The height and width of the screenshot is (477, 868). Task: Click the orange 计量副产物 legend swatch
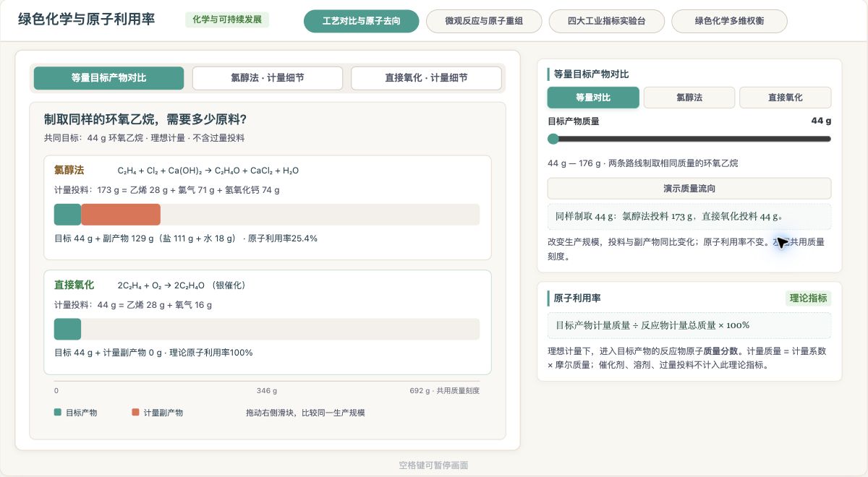(x=135, y=413)
